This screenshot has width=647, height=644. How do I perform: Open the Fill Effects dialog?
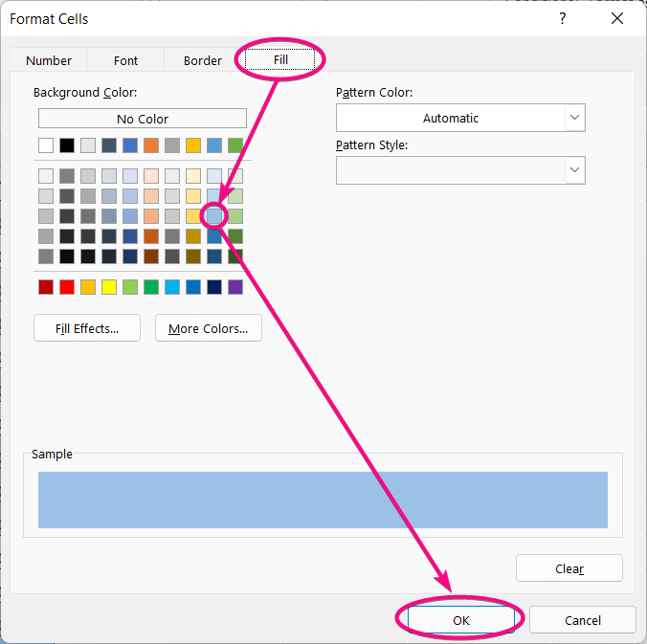[87, 328]
